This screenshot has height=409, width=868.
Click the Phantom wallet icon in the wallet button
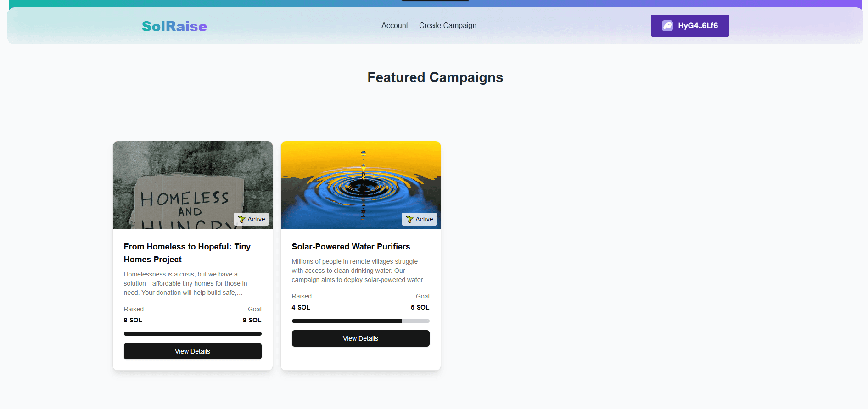[667, 26]
